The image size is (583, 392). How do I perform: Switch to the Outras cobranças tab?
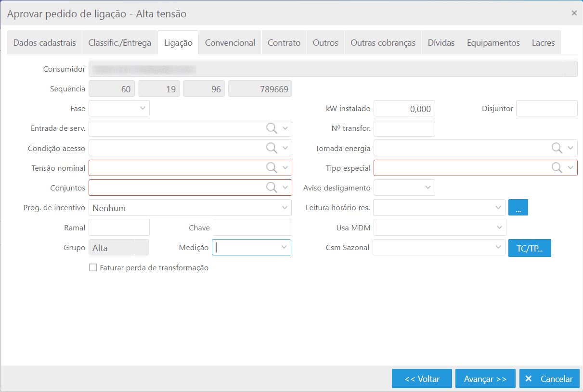tap(383, 42)
